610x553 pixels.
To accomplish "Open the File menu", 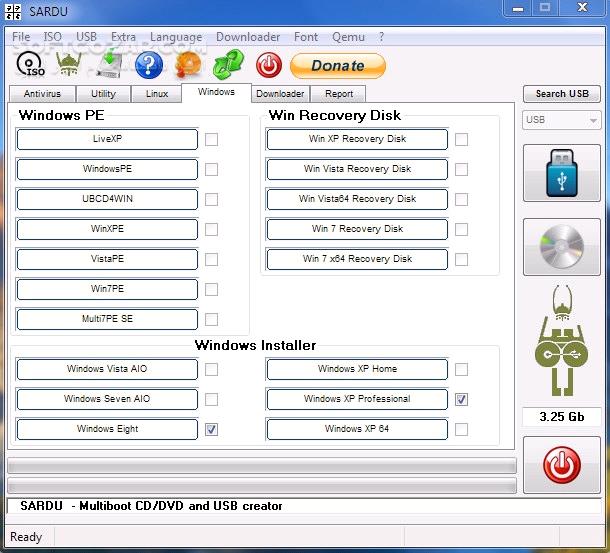I will click(x=21, y=37).
